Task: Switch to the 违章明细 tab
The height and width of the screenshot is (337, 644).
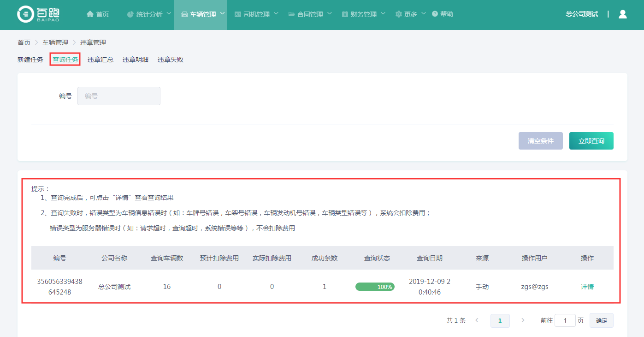Action: tap(136, 60)
